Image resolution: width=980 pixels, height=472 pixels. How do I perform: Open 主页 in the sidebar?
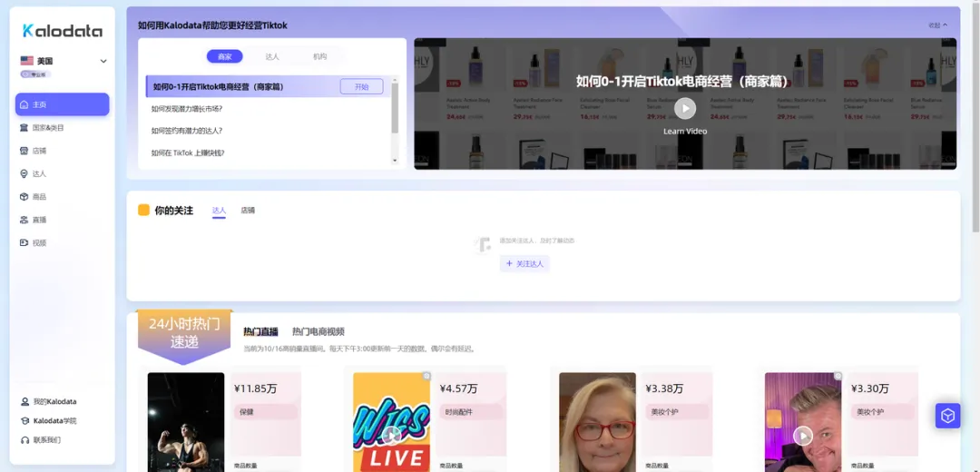pyautogui.click(x=63, y=104)
